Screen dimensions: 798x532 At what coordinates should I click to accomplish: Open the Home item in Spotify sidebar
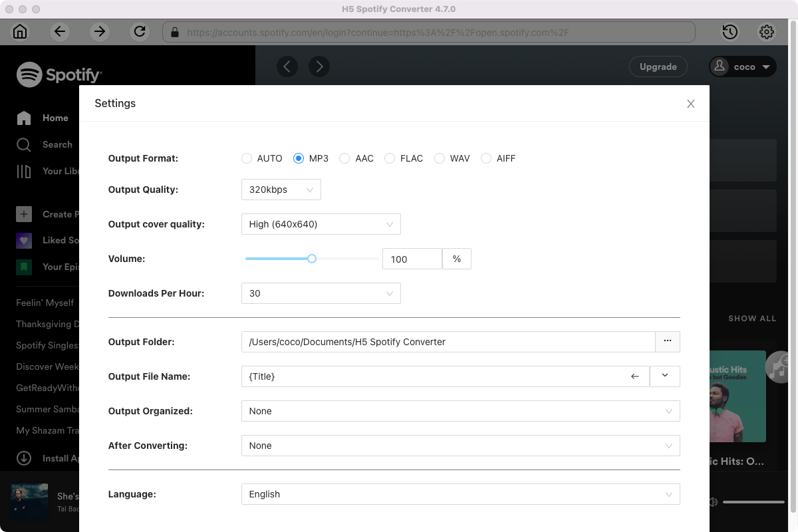pos(55,118)
